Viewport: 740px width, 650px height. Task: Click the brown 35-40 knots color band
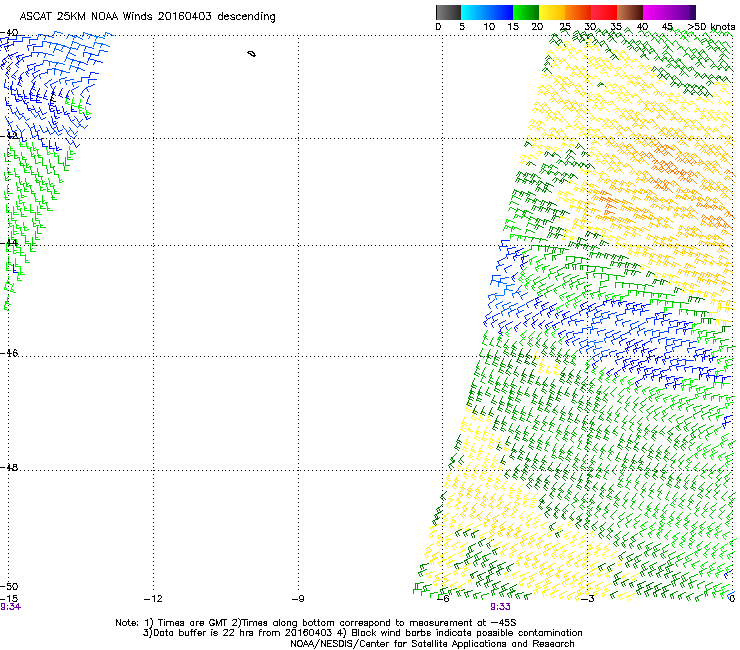pyautogui.click(x=630, y=12)
